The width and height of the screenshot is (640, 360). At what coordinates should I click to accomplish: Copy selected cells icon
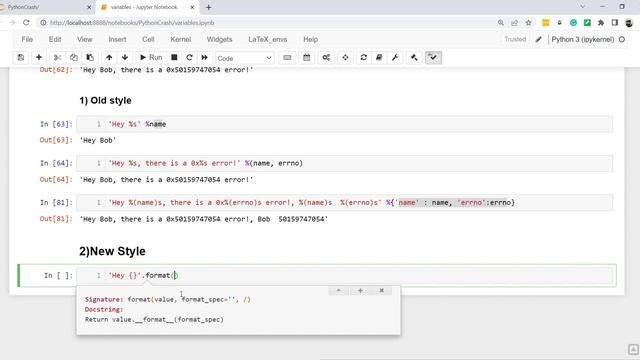tap(73, 58)
